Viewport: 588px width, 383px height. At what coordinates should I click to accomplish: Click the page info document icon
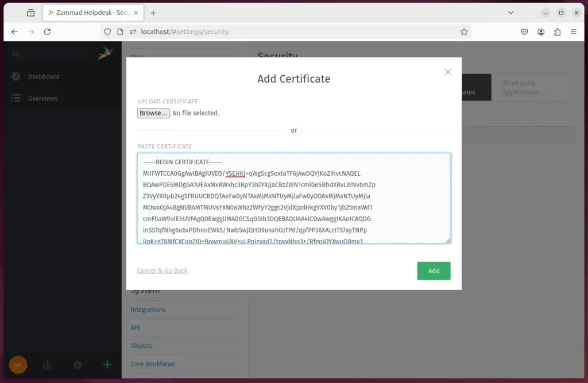[120, 32]
